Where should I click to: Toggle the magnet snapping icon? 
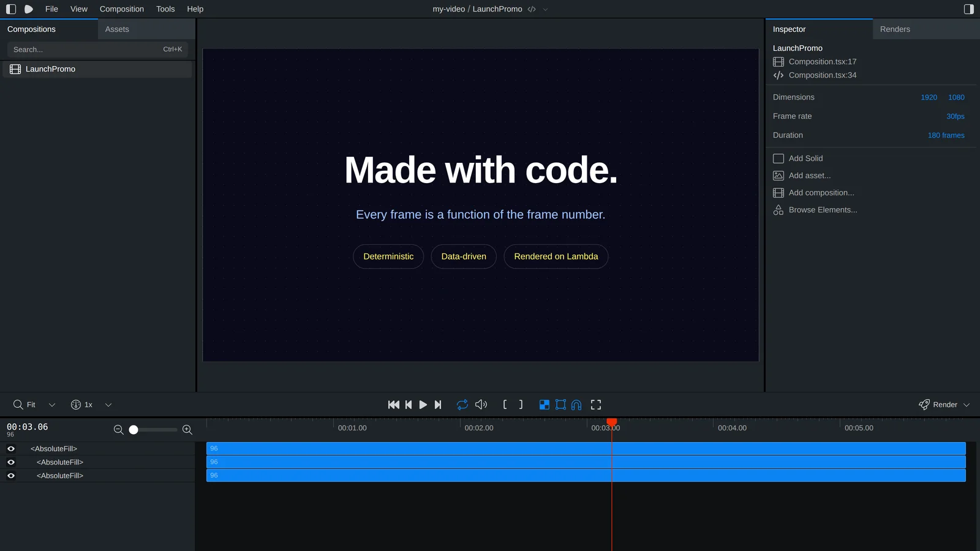click(x=576, y=405)
